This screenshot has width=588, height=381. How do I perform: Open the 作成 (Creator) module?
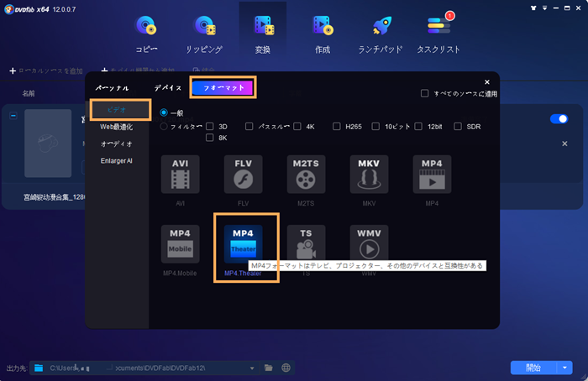click(x=322, y=34)
